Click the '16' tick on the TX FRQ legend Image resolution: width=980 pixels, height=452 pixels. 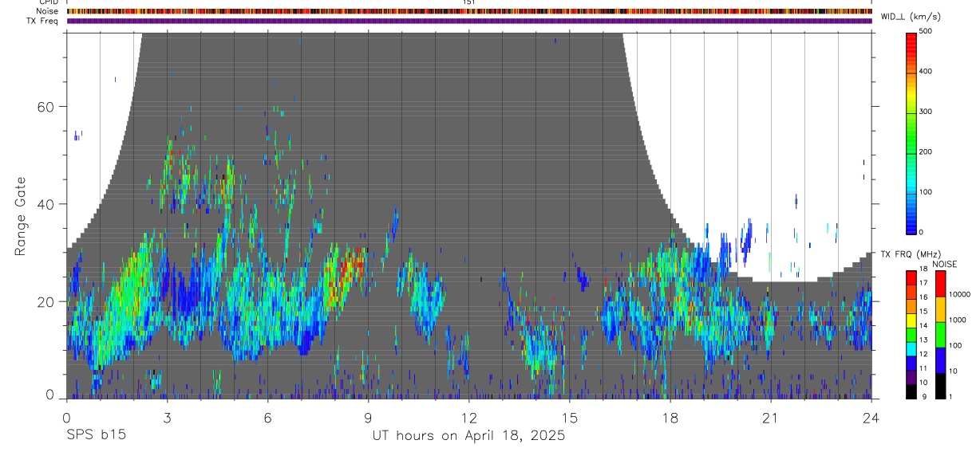click(923, 297)
